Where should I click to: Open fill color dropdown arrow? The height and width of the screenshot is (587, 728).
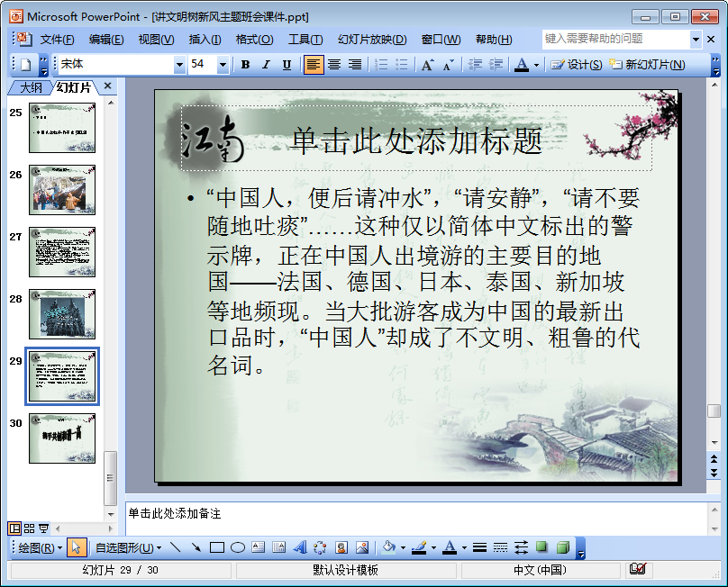(x=403, y=548)
